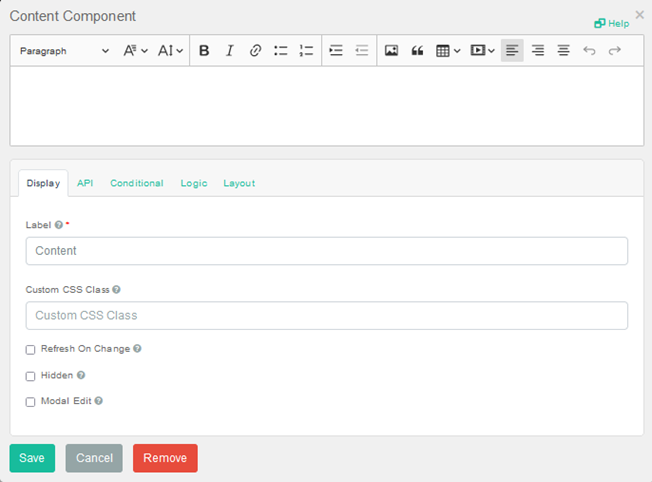Open the insert media dropdown
This screenshot has height=482, width=652.
click(x=482, y=51)
